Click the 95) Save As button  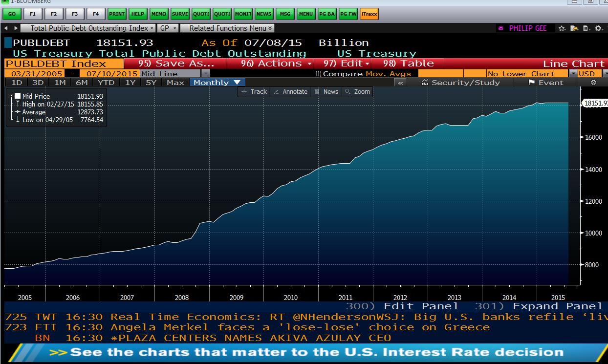176,64
